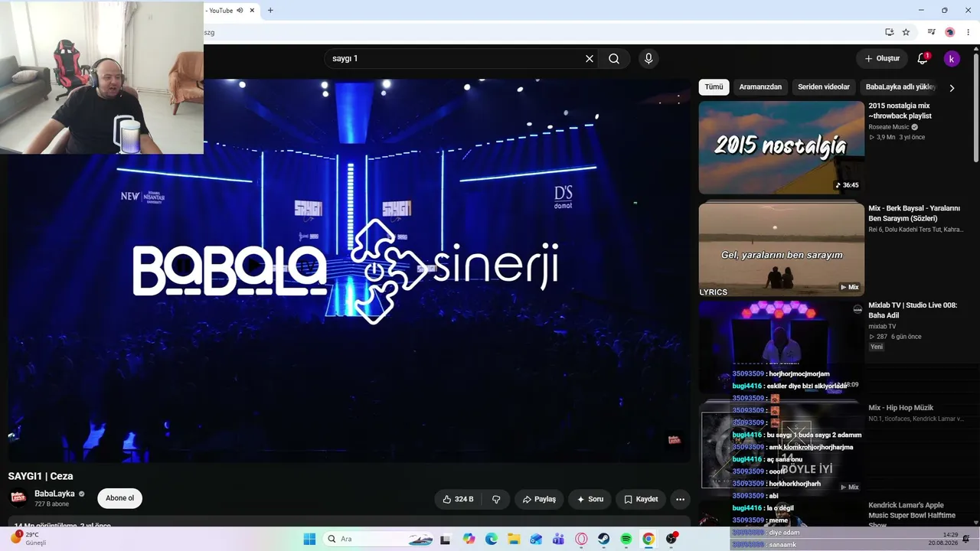
Task: Open Steam from the taskbar
Action: pos(604,539)
